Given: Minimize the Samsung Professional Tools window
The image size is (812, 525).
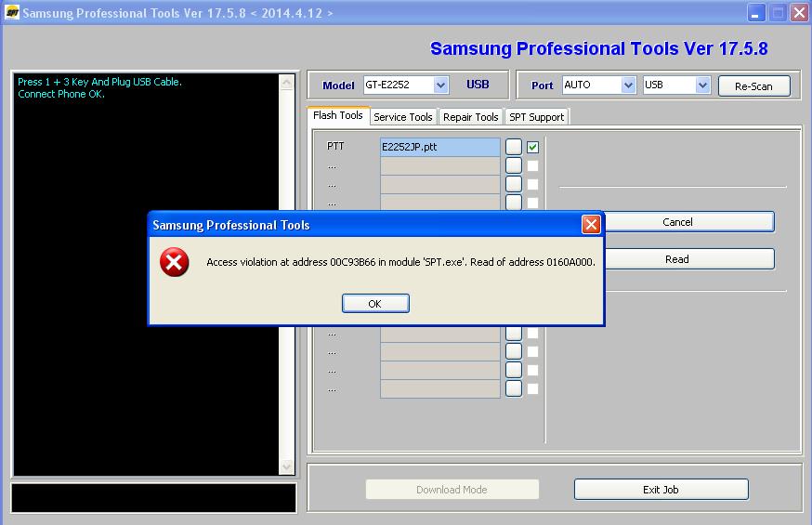Looking at the screenshot, I should tap(756, 13).
